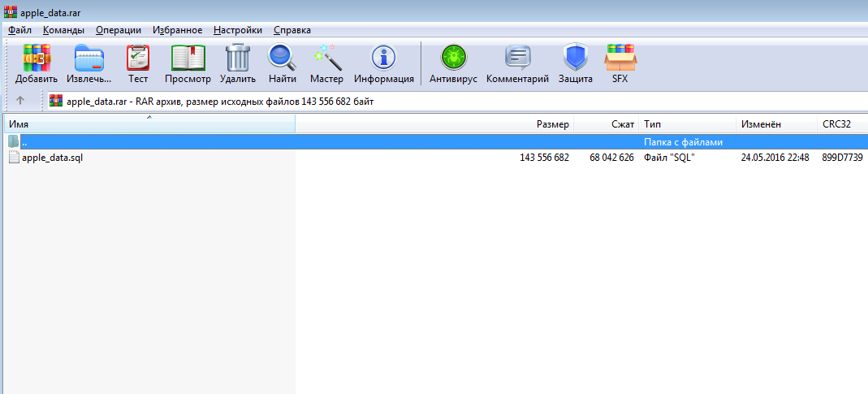The image size is (868, 394).
Task: Go up one folder level arrow
Action: coord(20,101)
